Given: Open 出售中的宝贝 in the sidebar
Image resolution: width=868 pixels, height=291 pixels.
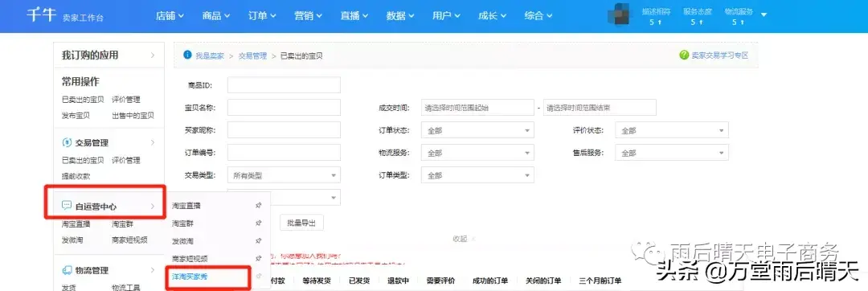Looking at the screenshot, I should (x=133, y=116).
